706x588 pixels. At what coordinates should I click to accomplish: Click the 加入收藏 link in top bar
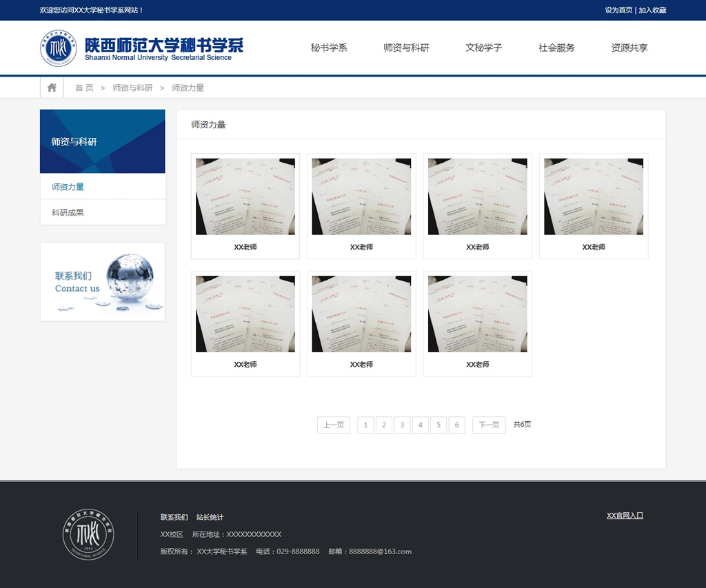coord(652,10)
